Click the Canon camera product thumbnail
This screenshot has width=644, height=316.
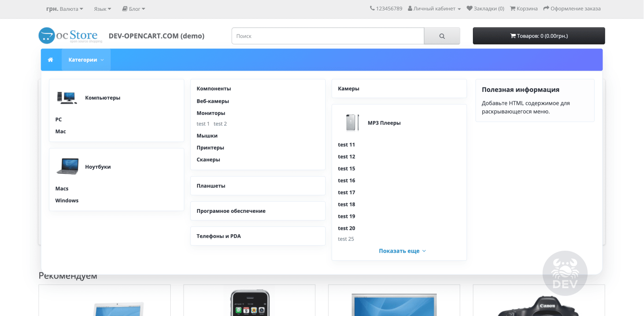539,306
